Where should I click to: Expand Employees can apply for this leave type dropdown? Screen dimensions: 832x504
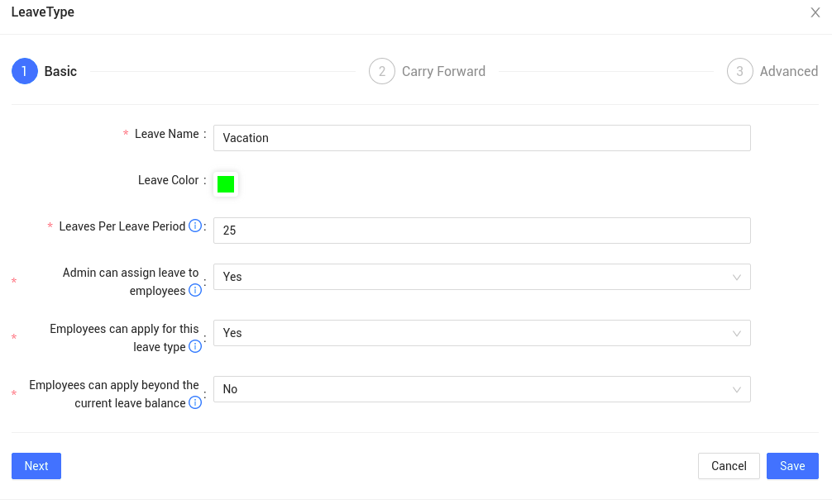pos(481,333)
